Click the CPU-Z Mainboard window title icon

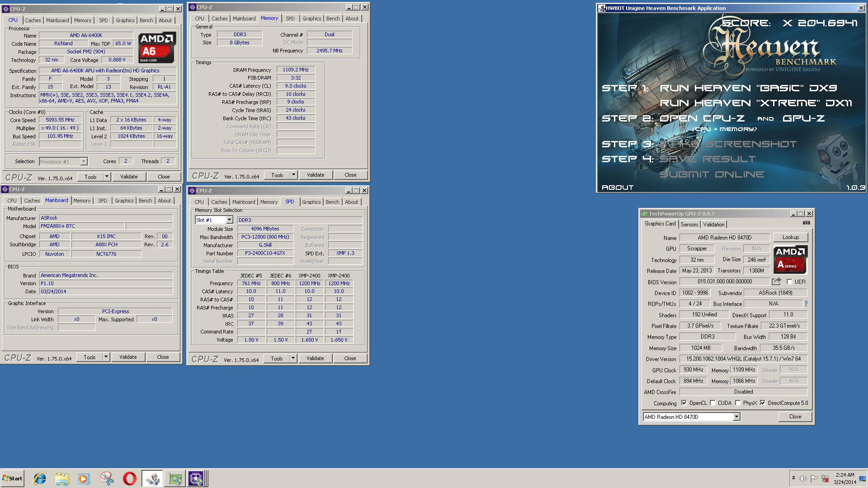(x=5, y=189)
